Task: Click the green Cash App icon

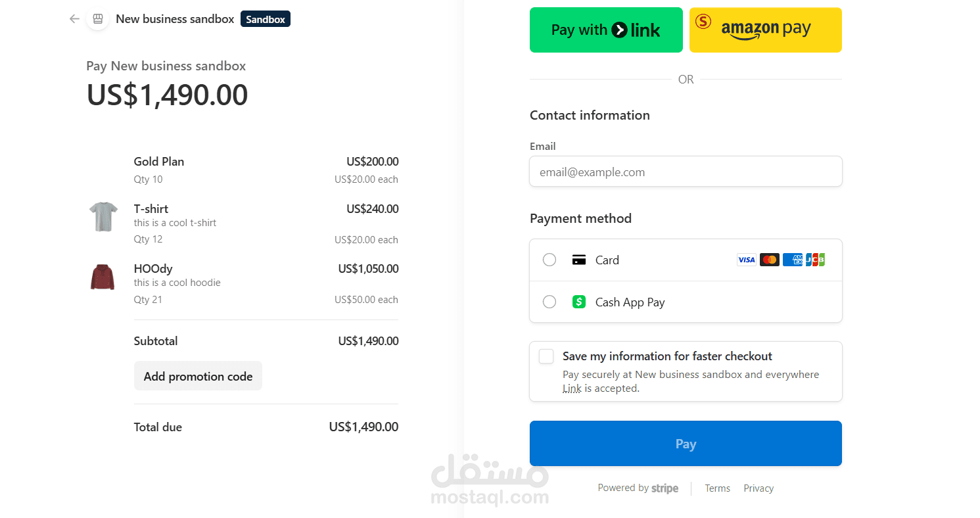Action: coord(579,302)
